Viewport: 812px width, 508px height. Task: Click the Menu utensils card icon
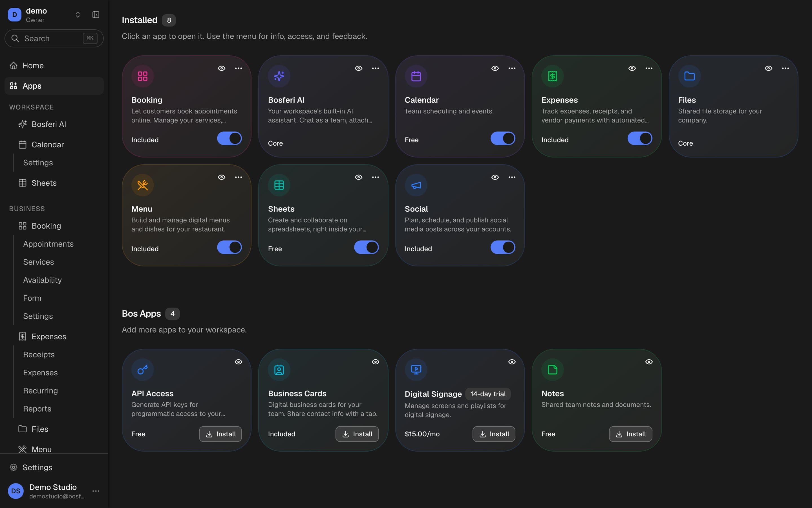point(143,185)
